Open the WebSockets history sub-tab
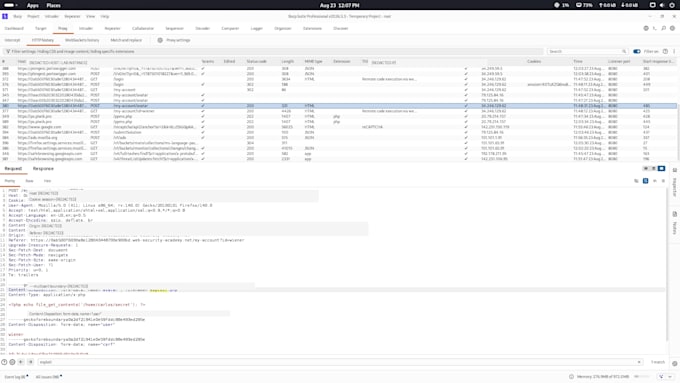Screen dimensions: 680x383 (82, 40)
